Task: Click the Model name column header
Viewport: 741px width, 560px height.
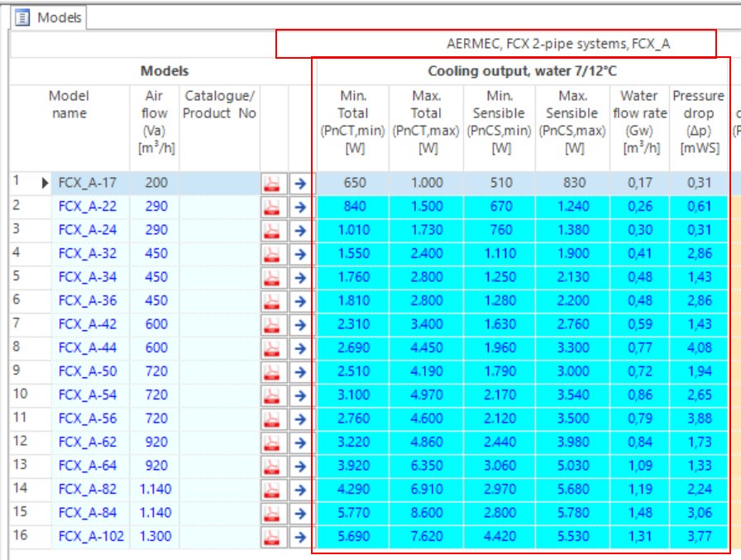Action: point(69,105)
